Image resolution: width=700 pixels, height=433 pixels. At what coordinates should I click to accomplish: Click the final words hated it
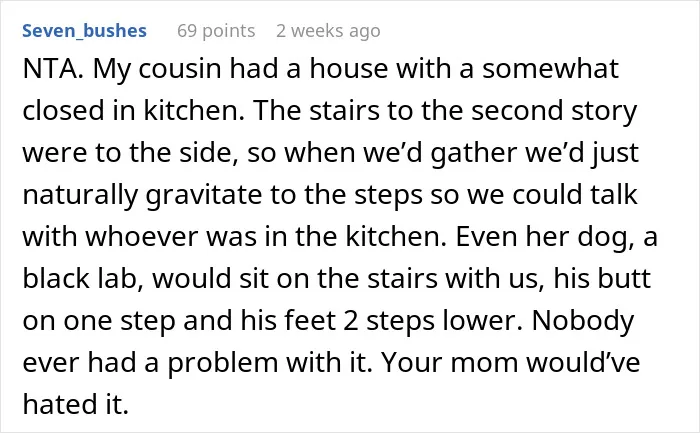pyautogui.click(x=75, y=404)
